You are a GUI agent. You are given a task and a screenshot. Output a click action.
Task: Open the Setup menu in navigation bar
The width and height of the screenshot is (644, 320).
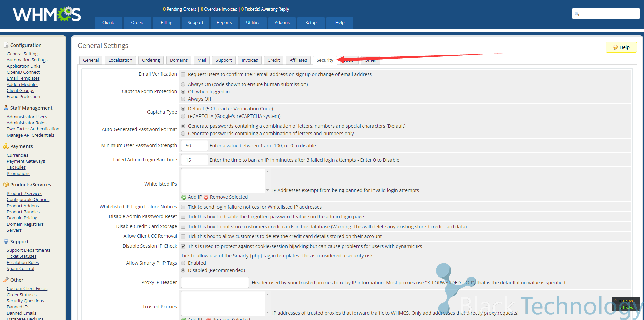311,23
